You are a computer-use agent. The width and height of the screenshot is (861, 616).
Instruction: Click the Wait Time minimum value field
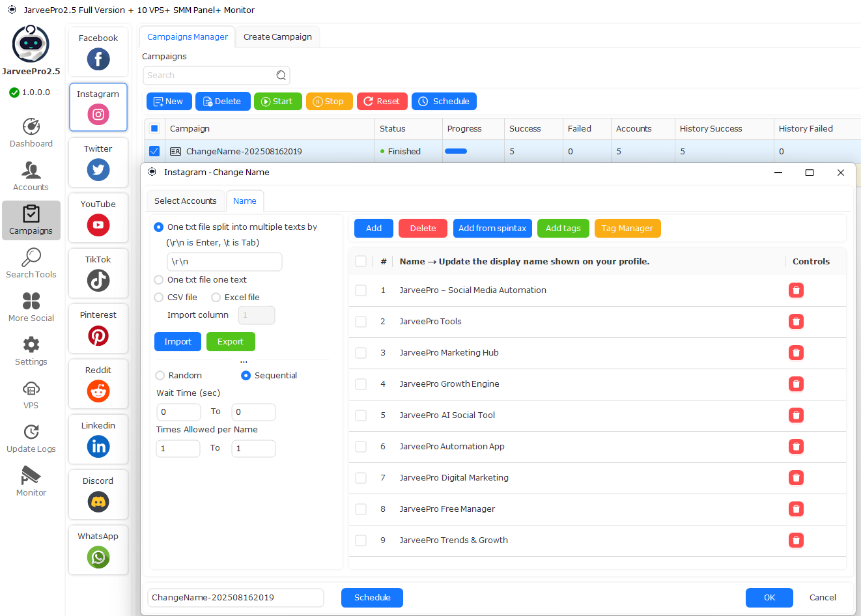coord(178,412)
